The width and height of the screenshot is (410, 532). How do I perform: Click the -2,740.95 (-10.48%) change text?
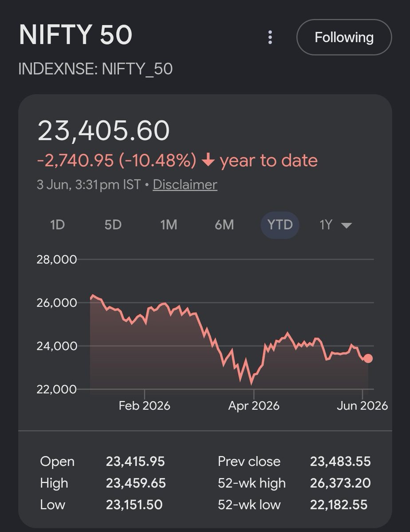tap(117, 160)
